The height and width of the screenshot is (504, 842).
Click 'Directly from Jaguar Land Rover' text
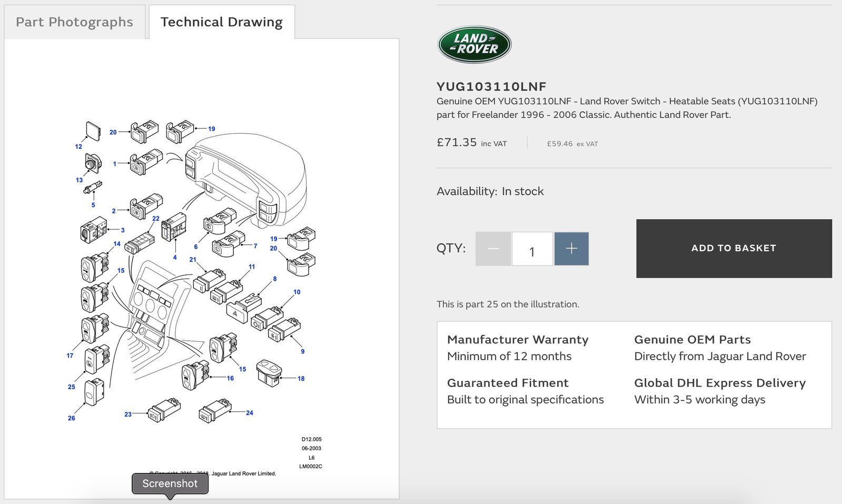720,357
